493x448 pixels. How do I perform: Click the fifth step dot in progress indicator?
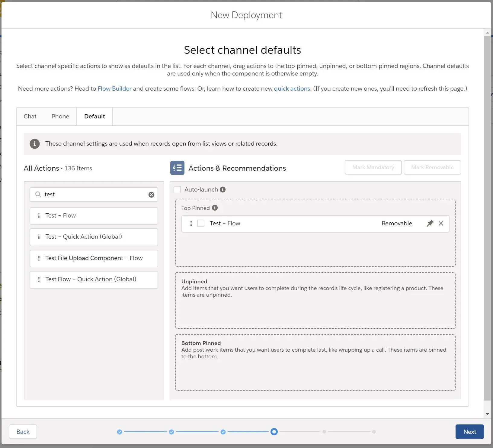point(324,432)
